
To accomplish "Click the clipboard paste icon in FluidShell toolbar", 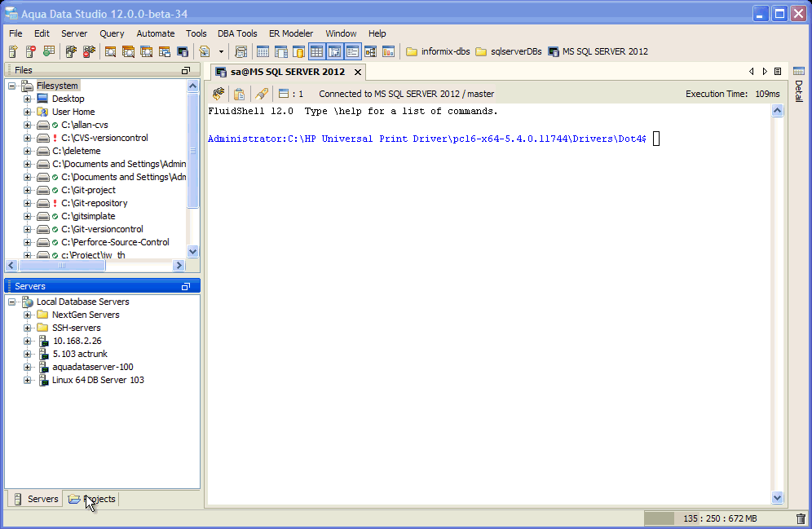I will (239, 94).
